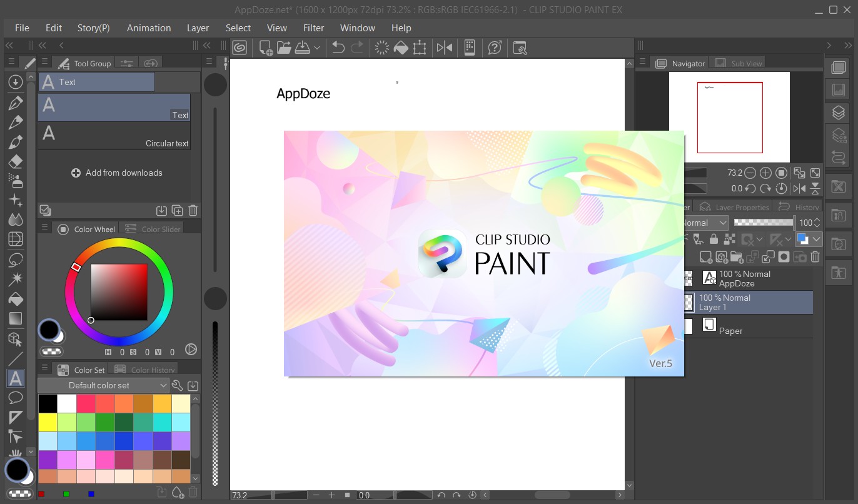
Task: Click the Undo arrow in command bar
Action: coord(338,48)
